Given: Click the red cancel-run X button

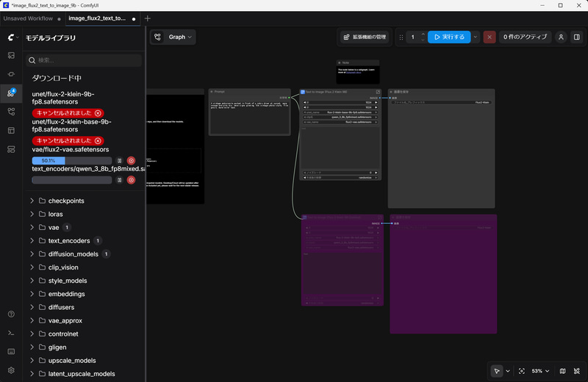Looking at the screenshot, I should tap(490, 37).
